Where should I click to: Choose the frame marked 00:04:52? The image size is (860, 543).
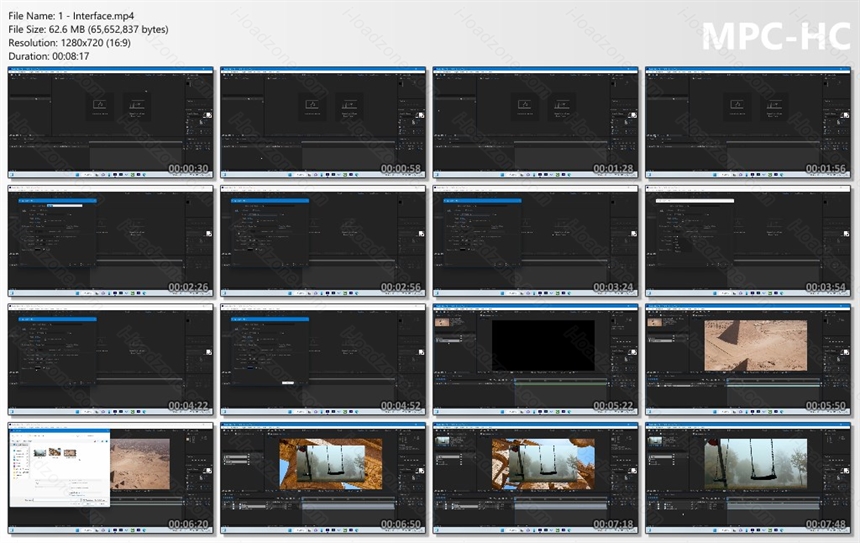[x=323, y=360]
